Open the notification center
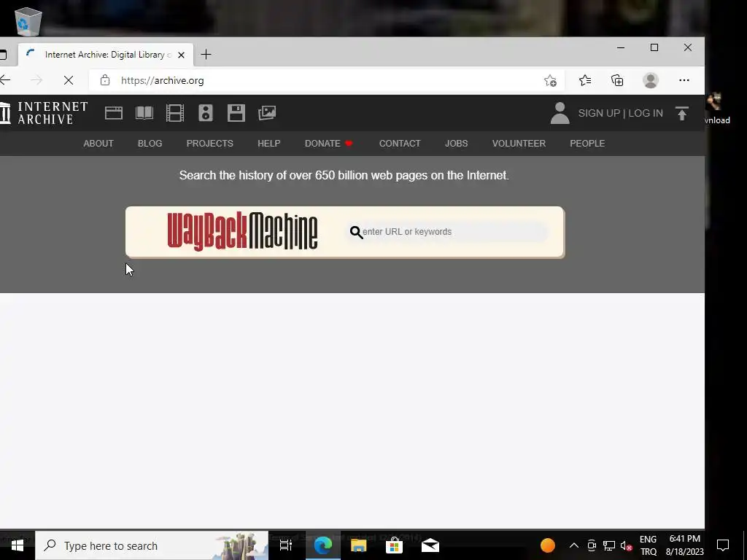The height and width of the screenshot is (560, 747). (x=723, y=545)
